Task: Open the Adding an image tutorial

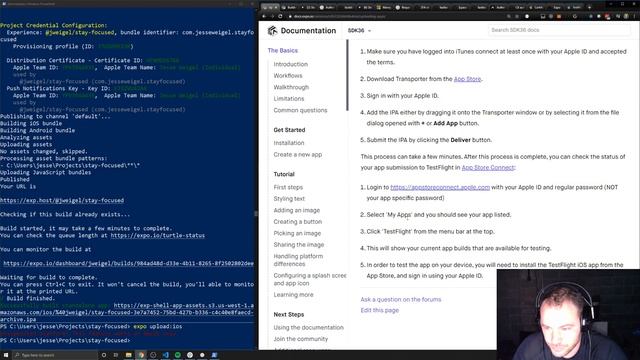Action: point(297,210)
